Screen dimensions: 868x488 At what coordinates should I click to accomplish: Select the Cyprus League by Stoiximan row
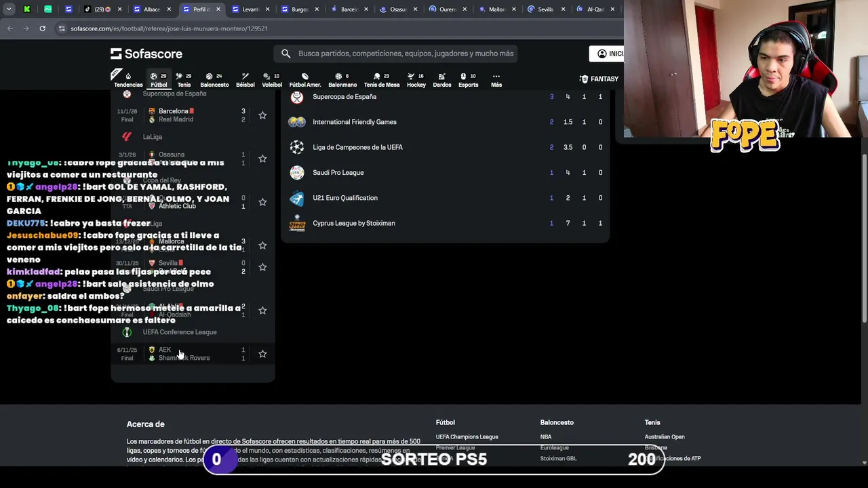445,223
